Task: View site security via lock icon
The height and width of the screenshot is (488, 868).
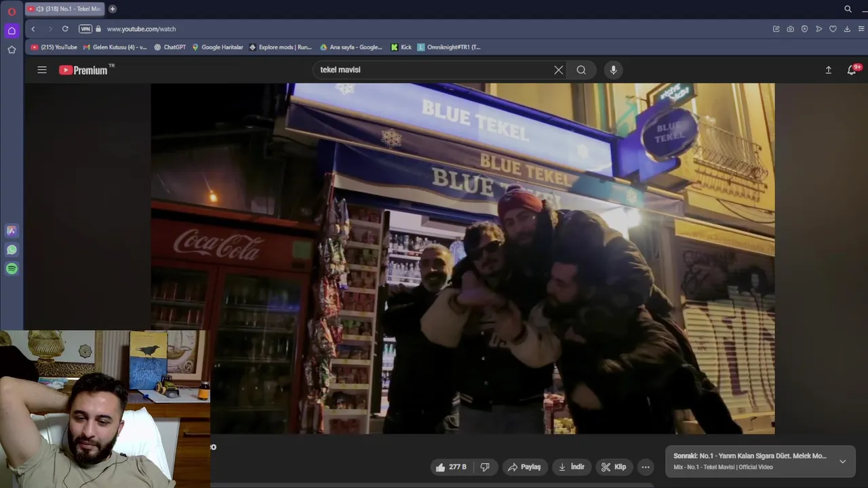Action: click(x=98, y=28)
